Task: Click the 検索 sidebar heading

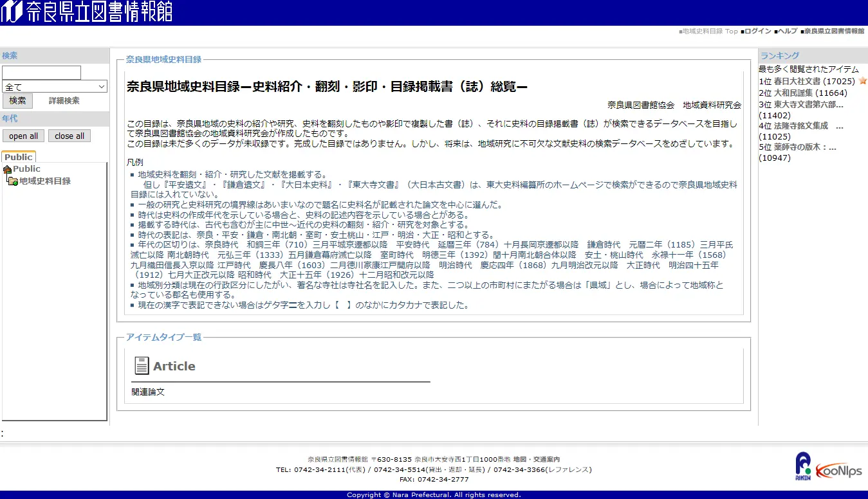Action: [x=10, y=56]
